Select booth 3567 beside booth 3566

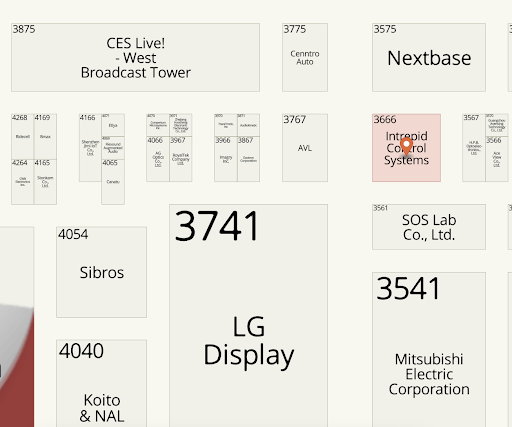474,148
